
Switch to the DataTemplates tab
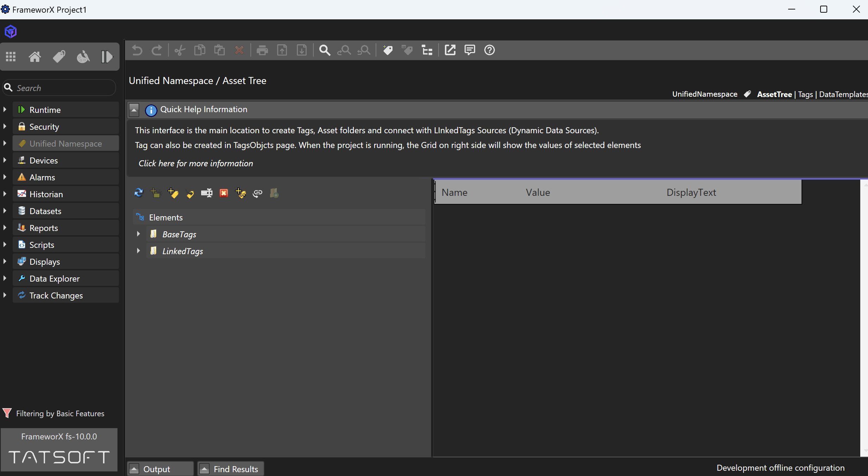[843, 94]
